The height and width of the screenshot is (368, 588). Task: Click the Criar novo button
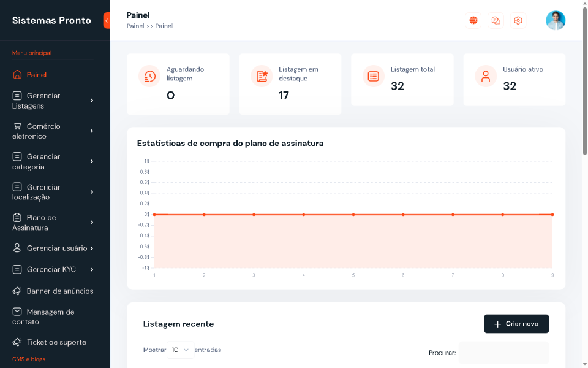tap(516, 323)
